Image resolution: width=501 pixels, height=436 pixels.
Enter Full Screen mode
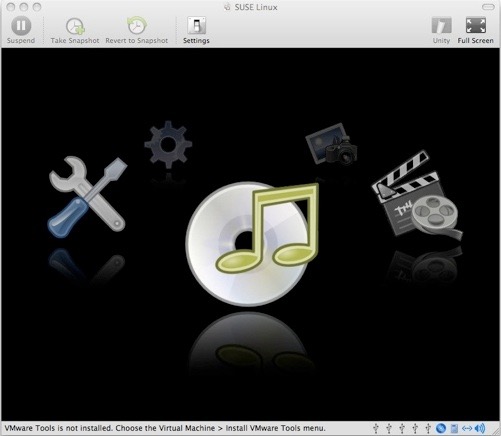pyautogui.click(x=476, y=30)
